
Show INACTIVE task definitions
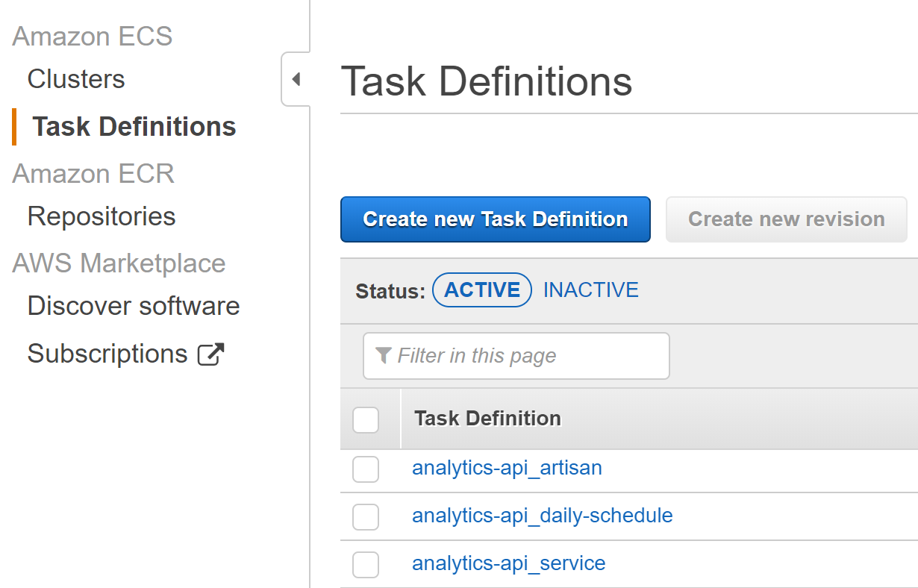point(591,290)
